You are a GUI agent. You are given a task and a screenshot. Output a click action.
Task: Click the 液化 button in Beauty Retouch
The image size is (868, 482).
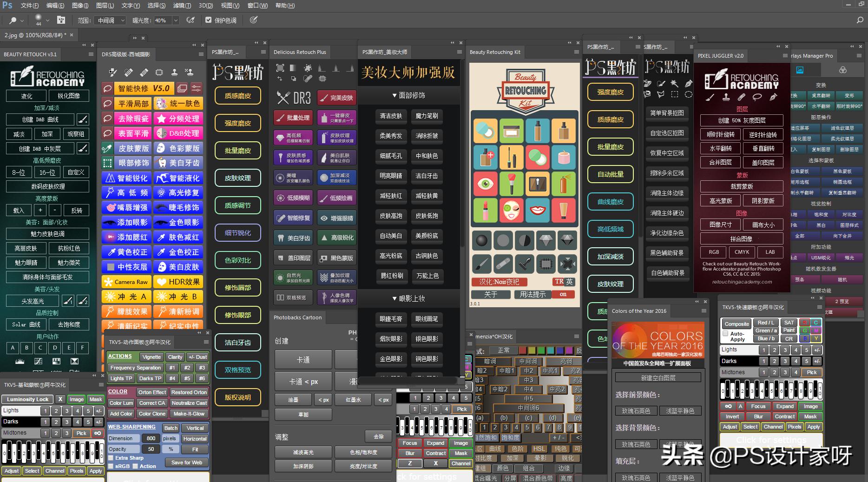(x=26, y=96)
